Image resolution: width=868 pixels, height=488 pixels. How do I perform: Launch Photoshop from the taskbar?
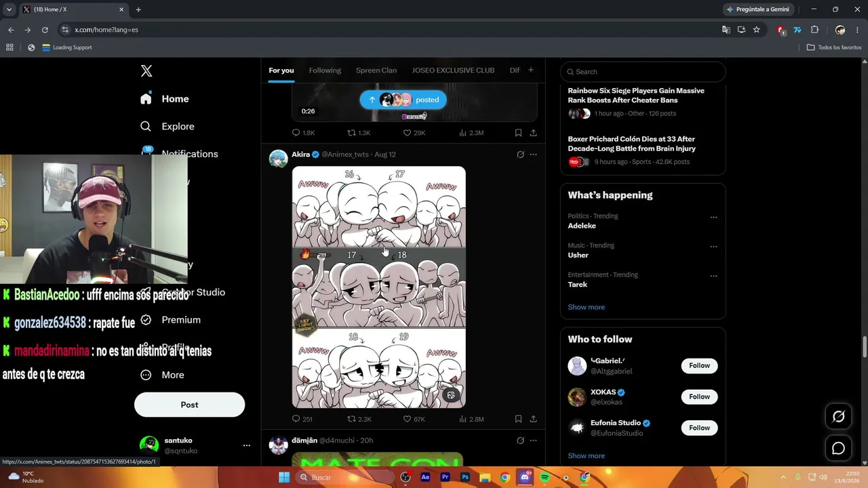tap(465, 477)
